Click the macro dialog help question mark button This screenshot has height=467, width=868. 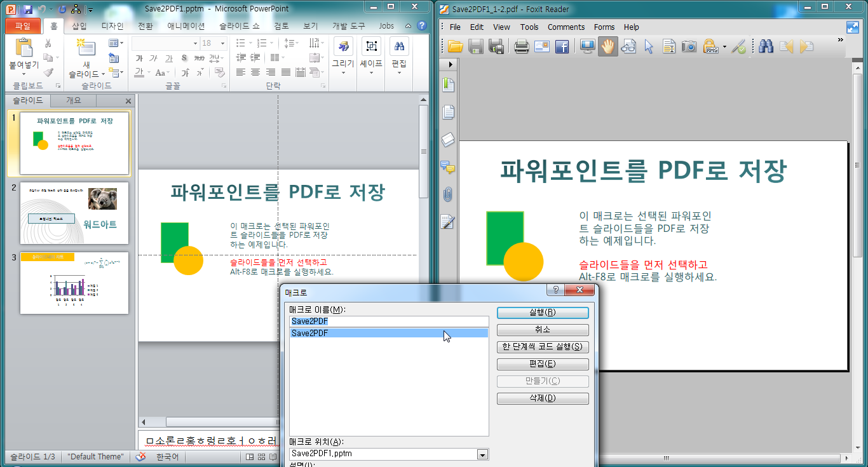point(556,290)
